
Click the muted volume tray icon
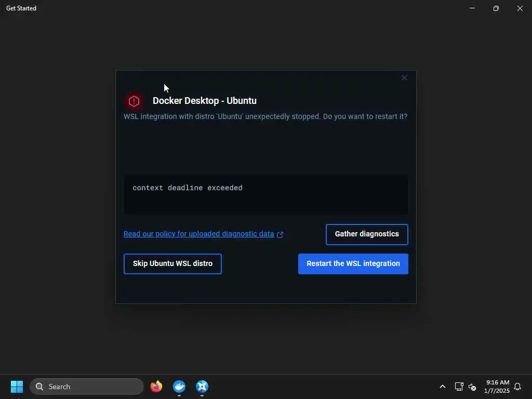(472, 387)
